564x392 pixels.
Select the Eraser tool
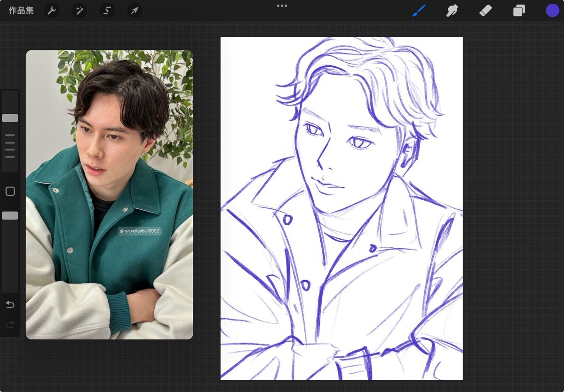coord(485,10)
